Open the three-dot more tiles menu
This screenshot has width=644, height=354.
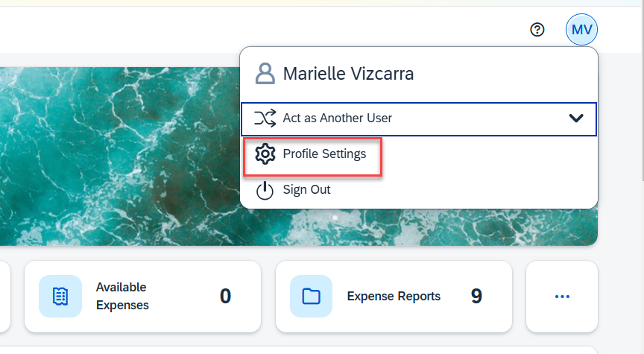point(562,297)
